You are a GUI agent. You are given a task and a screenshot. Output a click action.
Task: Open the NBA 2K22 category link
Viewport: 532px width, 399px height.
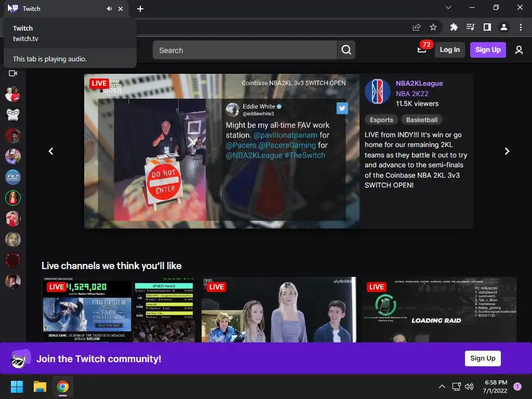point(412,94)
